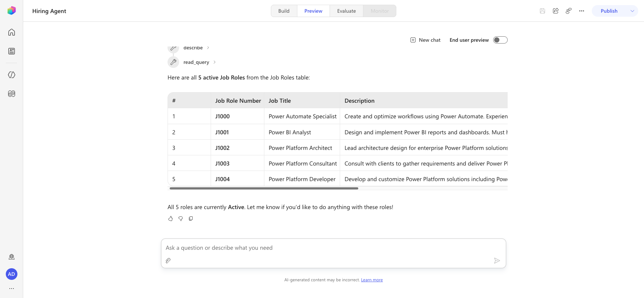This screenshot has height=298, width=644.
Task: Open the Learn more link
Action: pyautogui.click(x=372, y=280)
